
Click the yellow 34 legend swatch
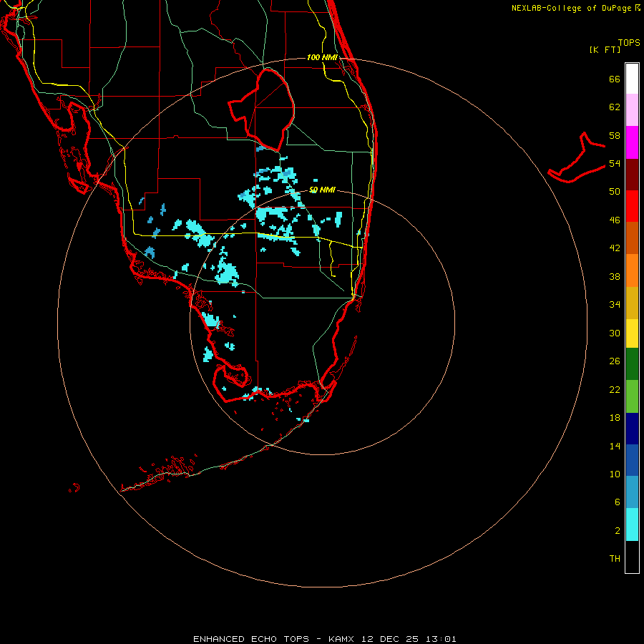point(632,333)
